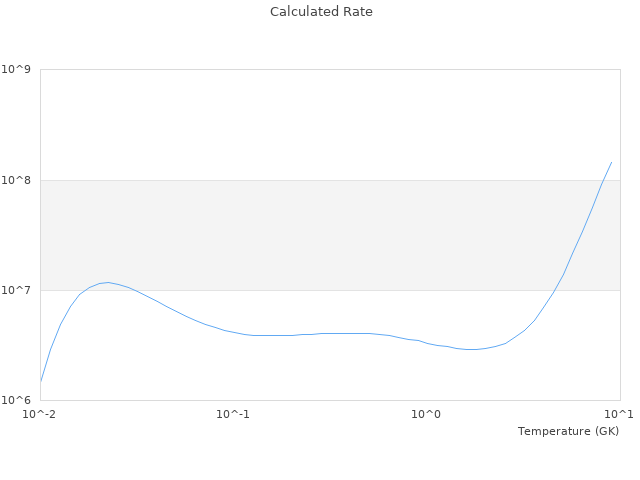Click the curve's endpoint at top right
This screenshot has width=640, height=480.
[x=611, y=162]
